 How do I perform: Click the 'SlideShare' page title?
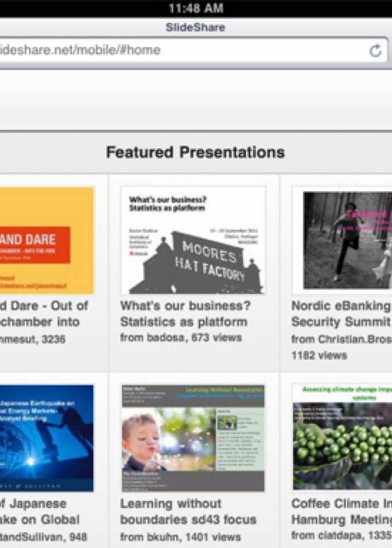195,27
